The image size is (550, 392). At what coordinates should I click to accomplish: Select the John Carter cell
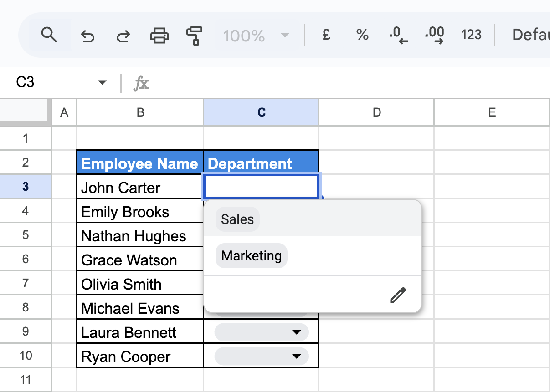tap(140, 187)
